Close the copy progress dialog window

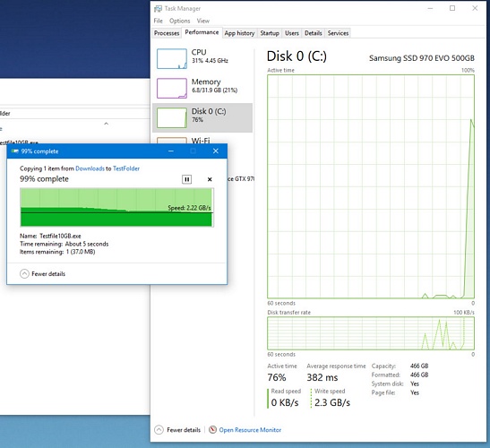216,151
